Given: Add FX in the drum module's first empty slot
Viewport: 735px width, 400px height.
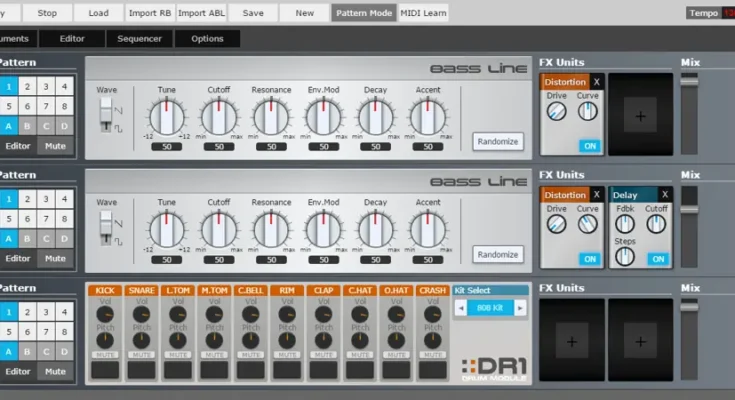Looking at the screenshot, I should (572, 341).
